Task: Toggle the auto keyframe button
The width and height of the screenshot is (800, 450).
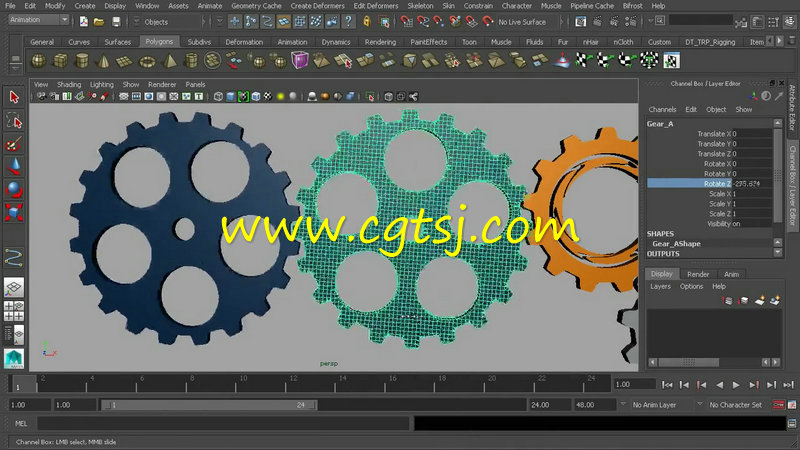Action: [779, 405]
